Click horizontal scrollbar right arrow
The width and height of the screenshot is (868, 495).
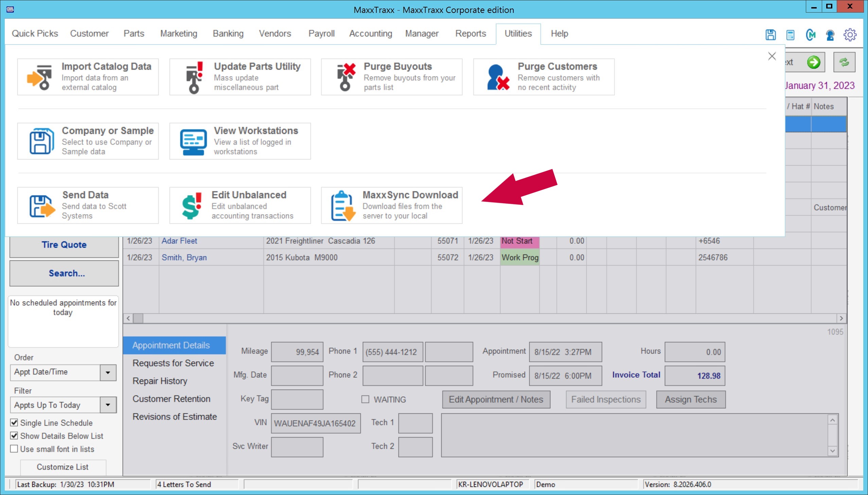click(841, 319)
